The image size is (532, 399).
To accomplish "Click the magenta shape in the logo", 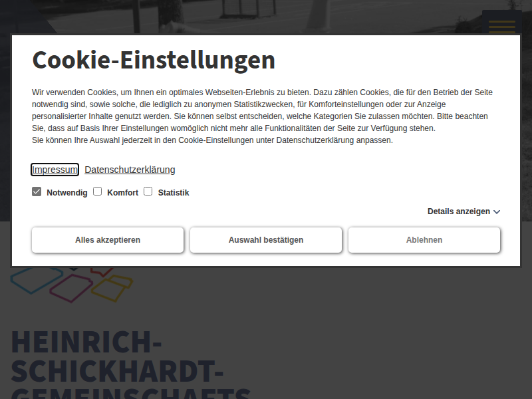I will tap(71, 287).
